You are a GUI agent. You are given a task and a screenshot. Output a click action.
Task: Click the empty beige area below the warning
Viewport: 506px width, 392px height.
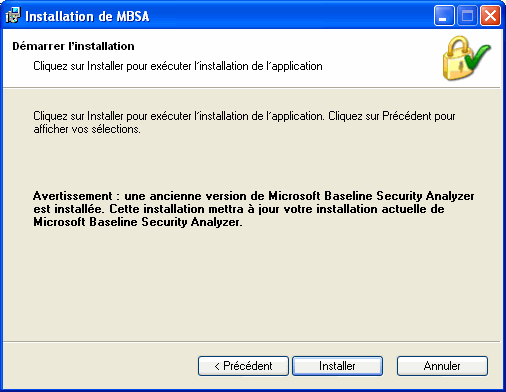point(252,283)
